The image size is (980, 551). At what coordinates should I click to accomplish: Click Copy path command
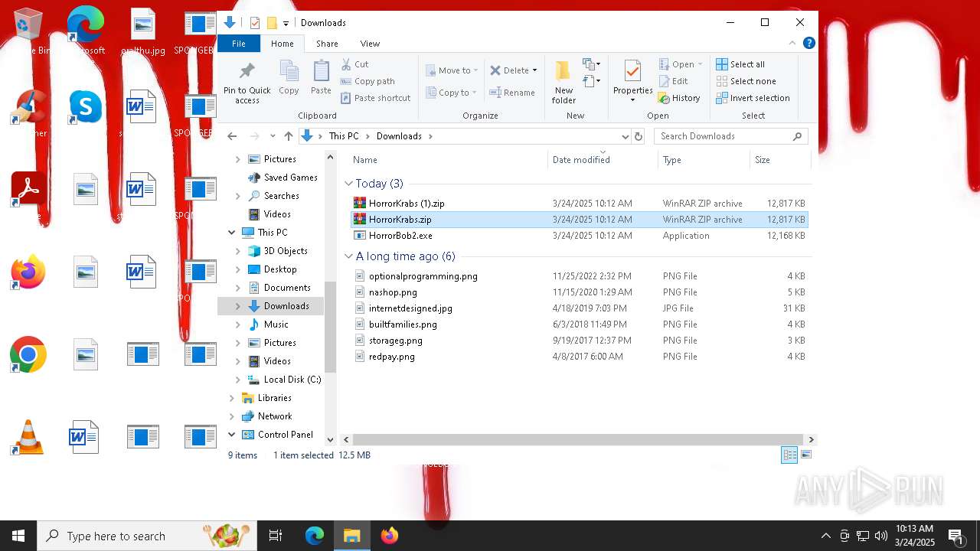pos(367,81)
